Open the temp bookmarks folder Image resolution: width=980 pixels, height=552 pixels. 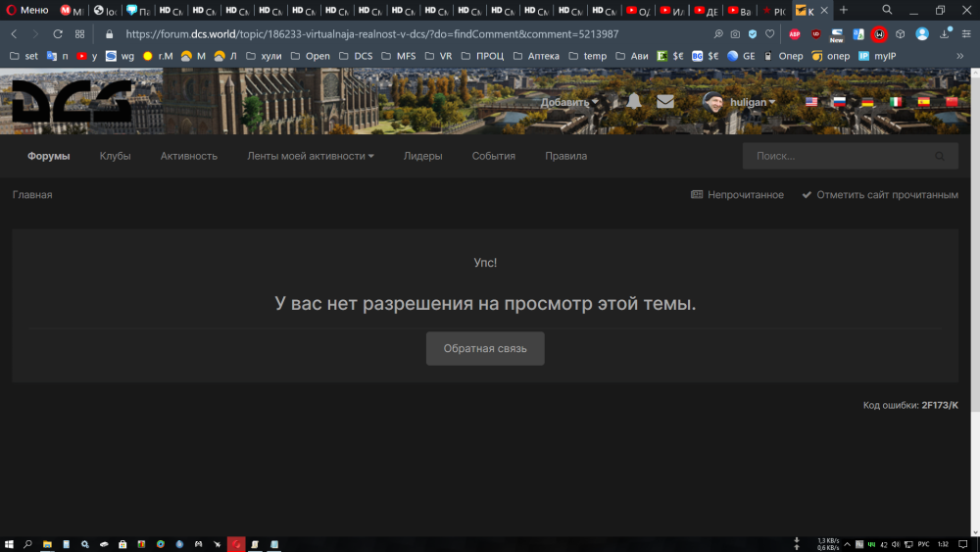pos(587,56)
